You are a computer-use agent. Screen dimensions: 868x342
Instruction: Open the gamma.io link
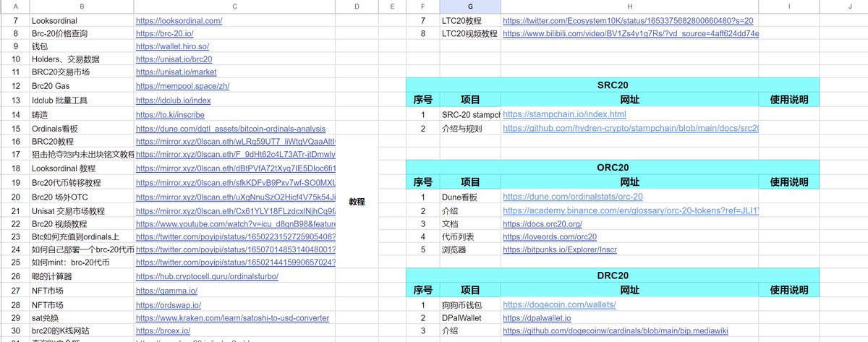166,291
